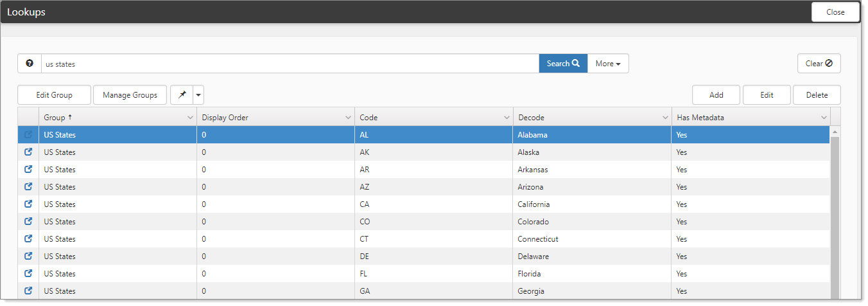Sort by the Code column header
868x306 pixels.
pos(424,118)
